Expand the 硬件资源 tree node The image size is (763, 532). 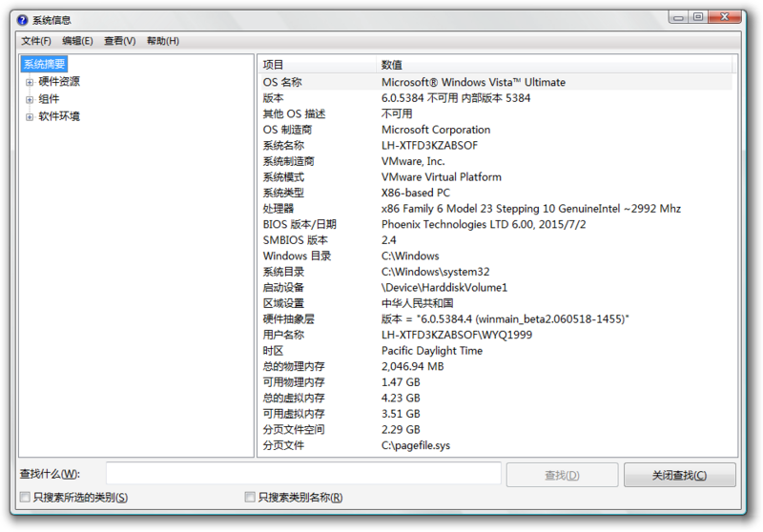coord(30,82)
